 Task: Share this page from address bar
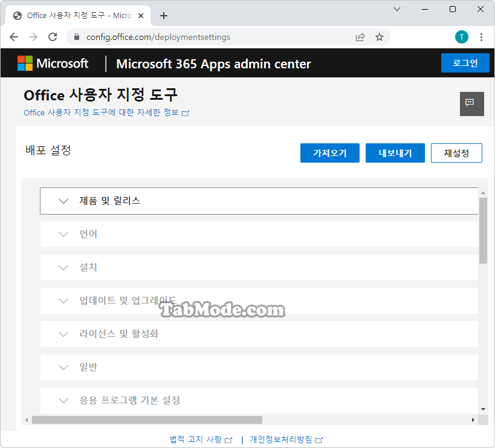pyautogui.click(x=360, y=37)
